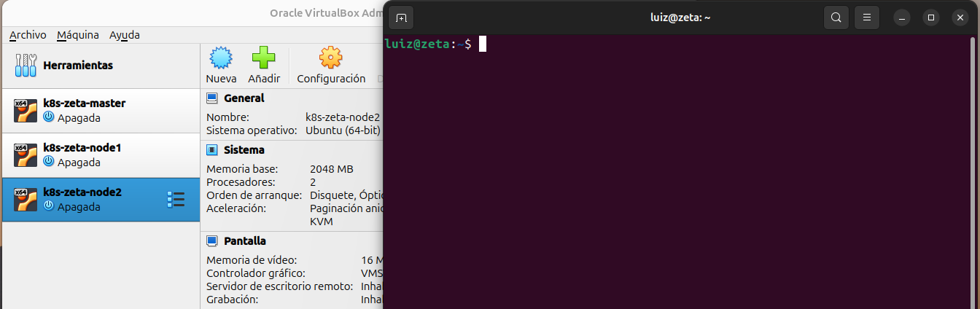Maximize the terminal window
Viewport: 980px width, 309px height.
pos(930,17)
